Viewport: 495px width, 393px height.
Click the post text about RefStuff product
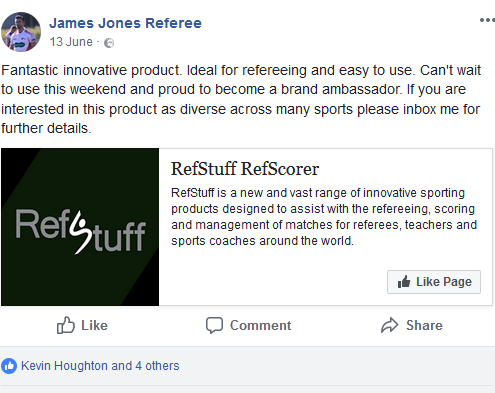tap(241, 99)
